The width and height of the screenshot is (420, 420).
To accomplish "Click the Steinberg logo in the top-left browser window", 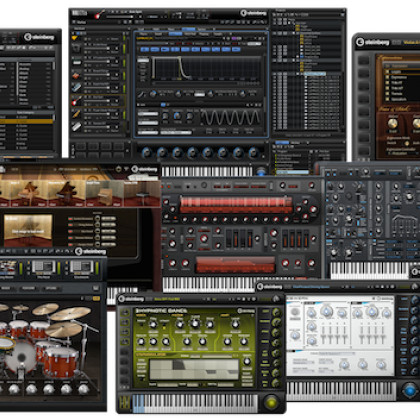I will (39, 37).
